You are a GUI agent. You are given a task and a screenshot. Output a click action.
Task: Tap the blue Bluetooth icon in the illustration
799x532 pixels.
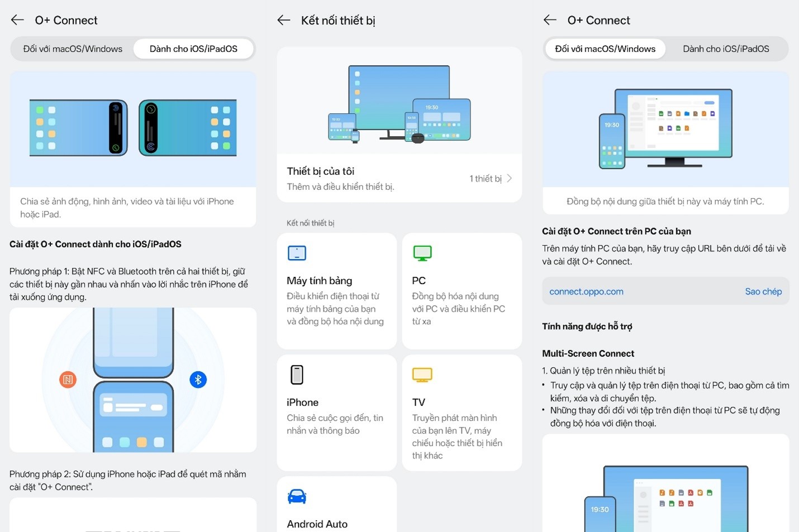coord(198,380)
